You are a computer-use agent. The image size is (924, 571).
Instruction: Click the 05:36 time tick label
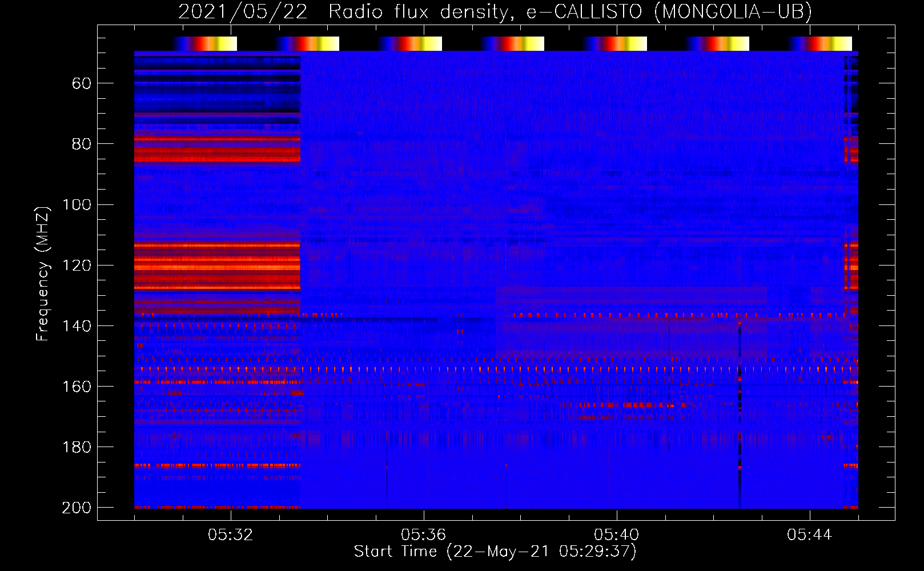pyautogui.click(x=424, y=534)
